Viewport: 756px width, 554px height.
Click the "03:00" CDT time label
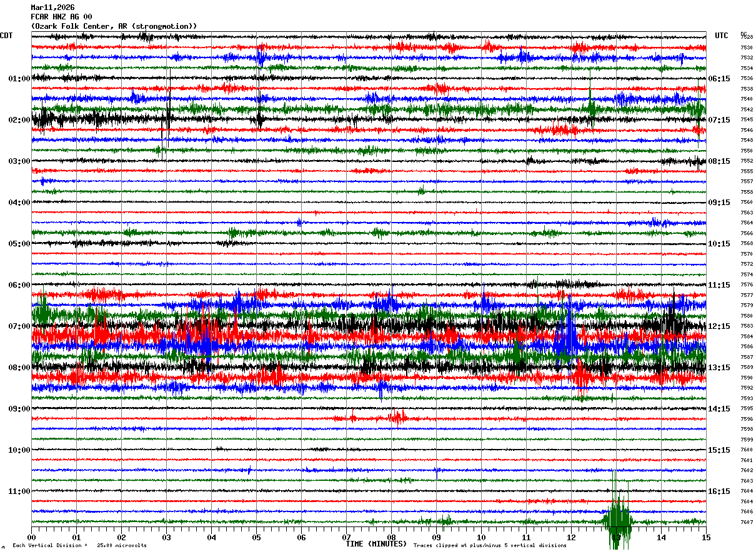click(x=19, y=161)
